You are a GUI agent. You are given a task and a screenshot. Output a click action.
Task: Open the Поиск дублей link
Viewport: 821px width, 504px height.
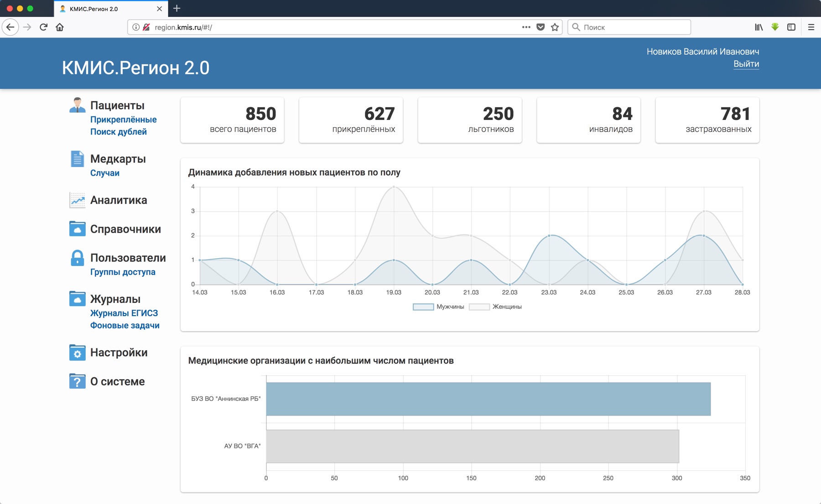pos(119,132)
